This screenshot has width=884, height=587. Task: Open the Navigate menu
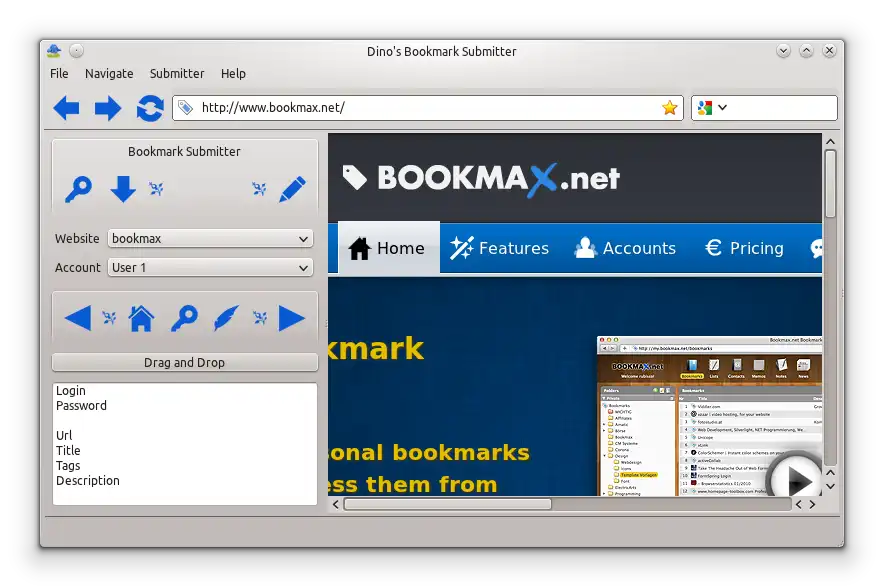pyautogui.click(x=109, y=74)
